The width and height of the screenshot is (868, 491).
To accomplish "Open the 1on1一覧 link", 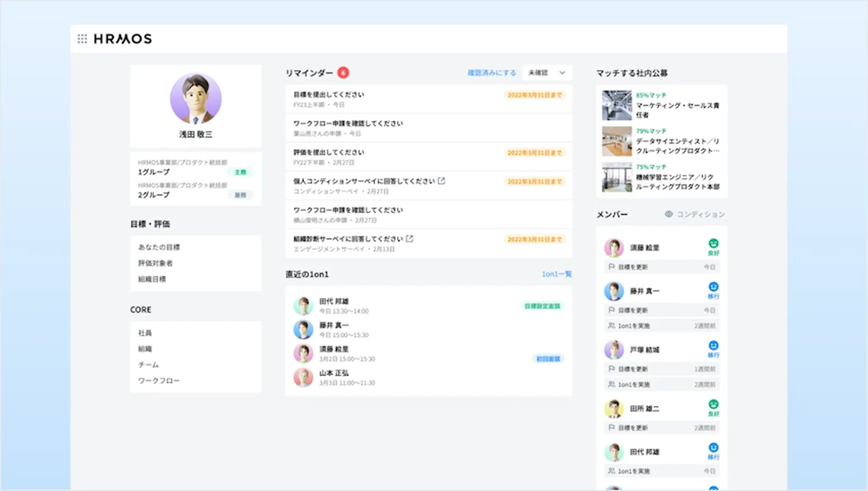I will (x=556, y=274).
